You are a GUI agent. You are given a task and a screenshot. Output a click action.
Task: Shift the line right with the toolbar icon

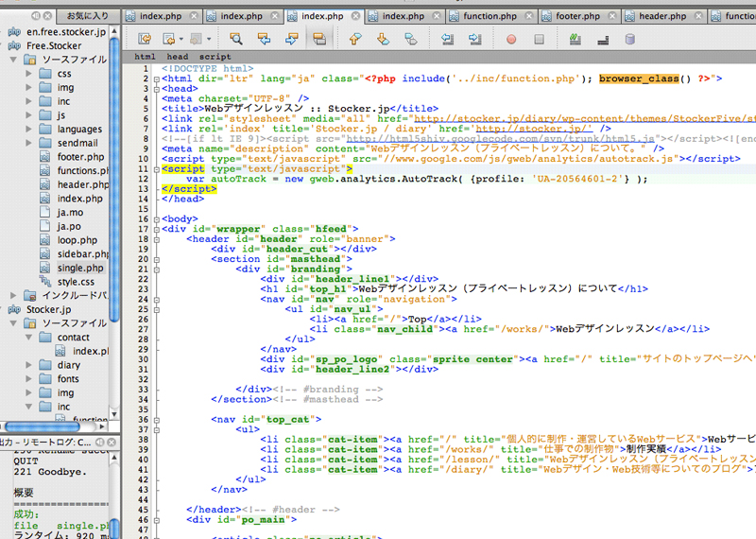pyautogui.click(x=475, y=39)
